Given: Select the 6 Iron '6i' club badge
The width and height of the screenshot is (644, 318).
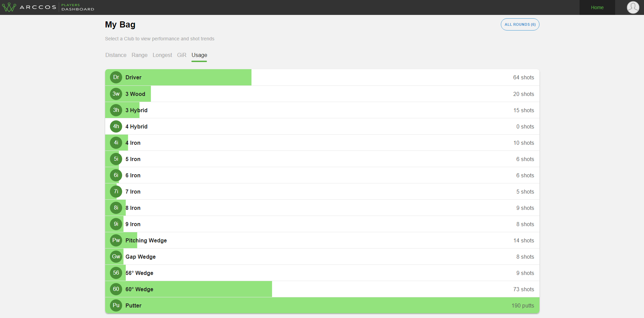Looking at the screenshot, I should [x=116, y=175].
